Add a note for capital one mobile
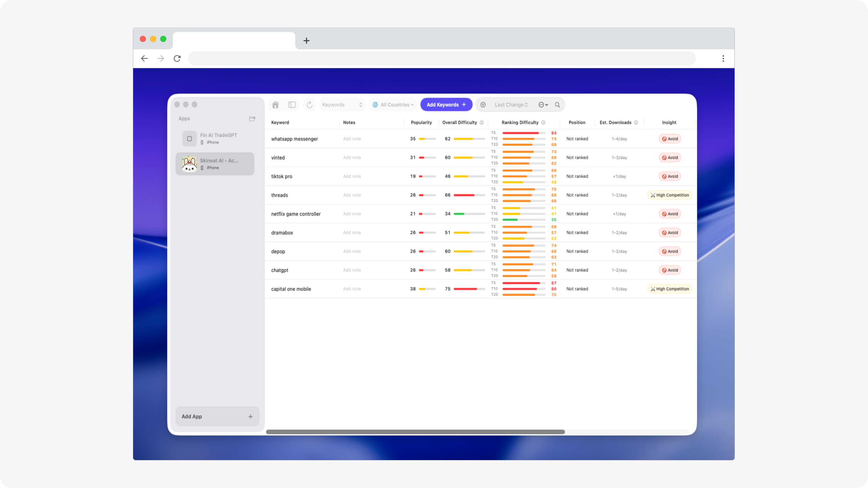 (x=352, y=289)
